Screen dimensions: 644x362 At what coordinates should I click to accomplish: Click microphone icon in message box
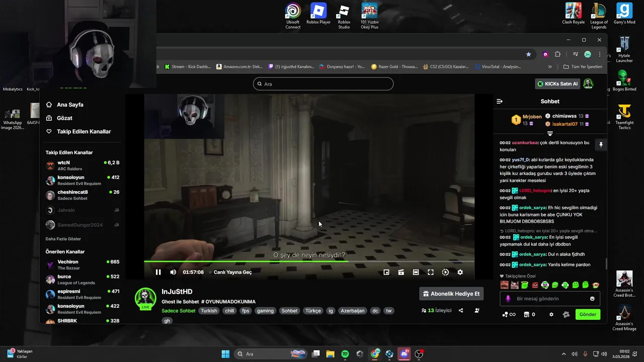(x=508, y=299)
